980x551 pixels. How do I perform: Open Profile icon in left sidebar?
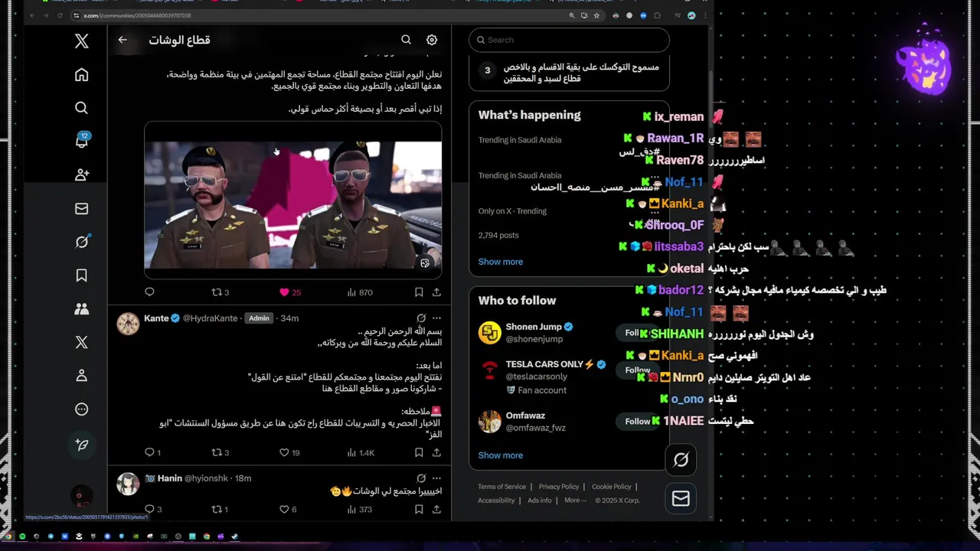pos(82,376)
